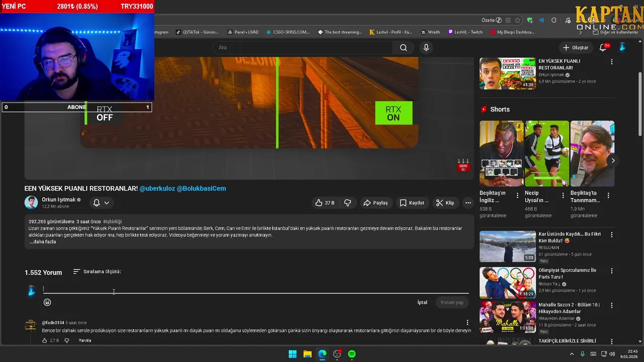Open Panel • LIVAD bookmark
The height and width of the screenshot is (362, 644).
tap(243, 32)
